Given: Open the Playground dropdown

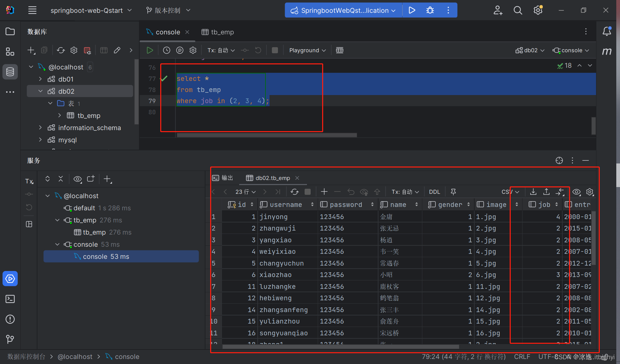Looking at the screenshot, I should click(x=306, y=50).
